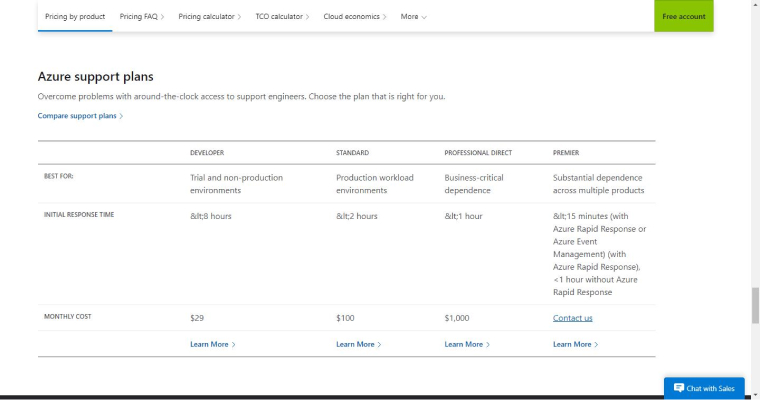Click the $1,000 monthly cost cell

click(x=457, y=318)
